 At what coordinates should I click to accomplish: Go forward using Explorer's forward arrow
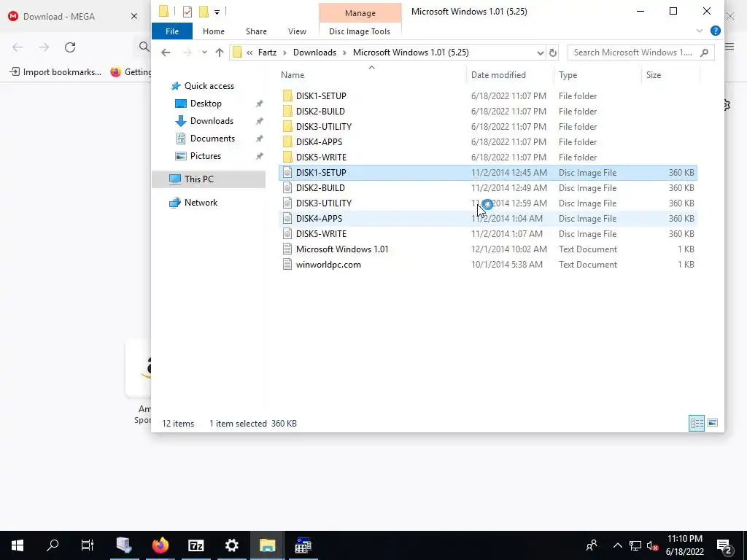pos(187,52)
